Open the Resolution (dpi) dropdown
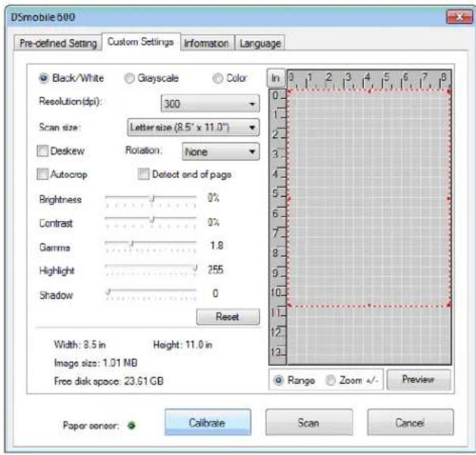This screenshot has width=476, height=455. coord(210,104)
